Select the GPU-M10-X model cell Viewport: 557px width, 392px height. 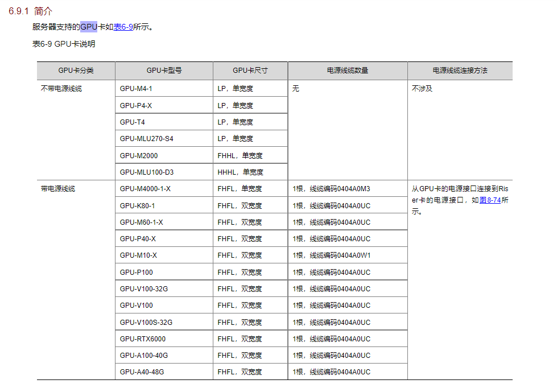coord(164,255)
